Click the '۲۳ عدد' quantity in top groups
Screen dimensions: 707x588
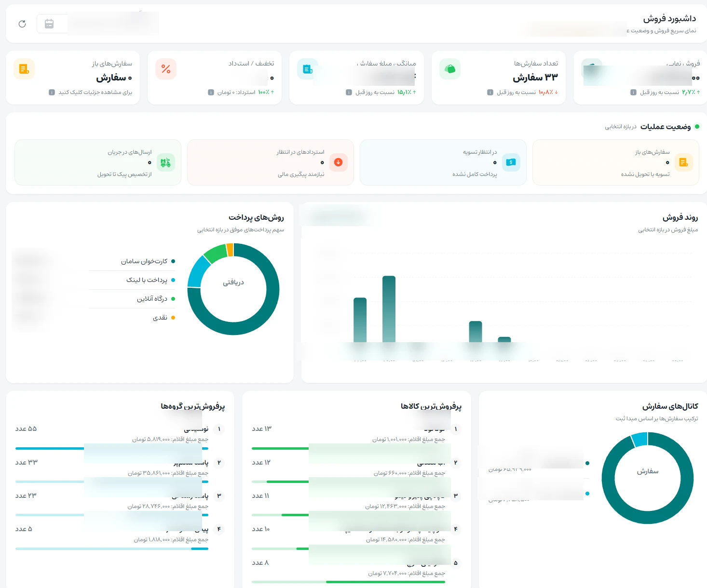(26, 495)
